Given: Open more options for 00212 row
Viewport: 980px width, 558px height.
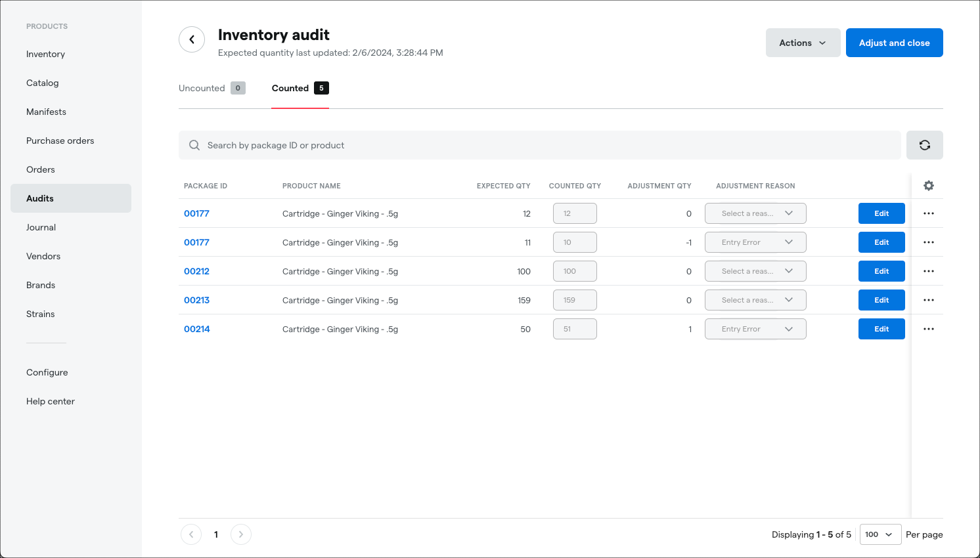Looking at the screenshot, I should (x=928, y=271).
